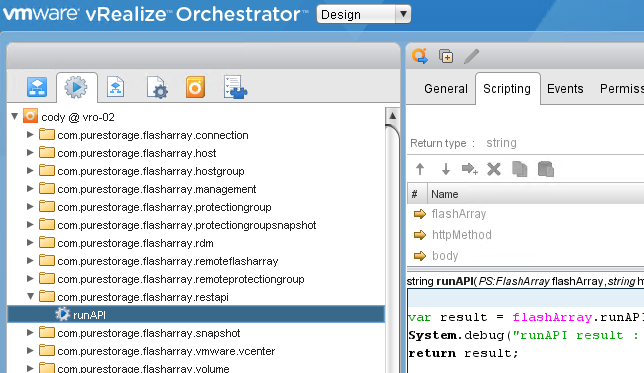Expand com.purestorage.flasharray.hostgroup module

click(30, 170)
